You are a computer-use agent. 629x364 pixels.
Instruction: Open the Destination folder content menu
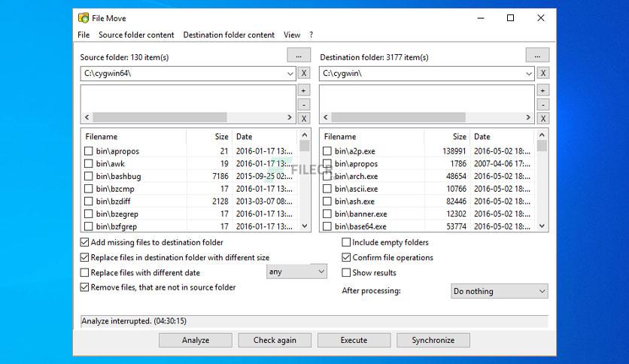[229, 35]
